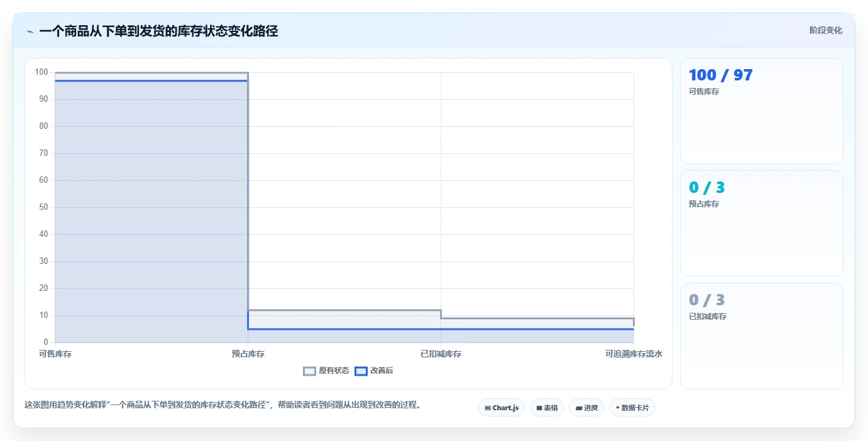The width and height of the screenshot is (868, 441).
Task: Click the 数据卡片 tag chip
Action: pyautogui.click(x=632, y=408)
